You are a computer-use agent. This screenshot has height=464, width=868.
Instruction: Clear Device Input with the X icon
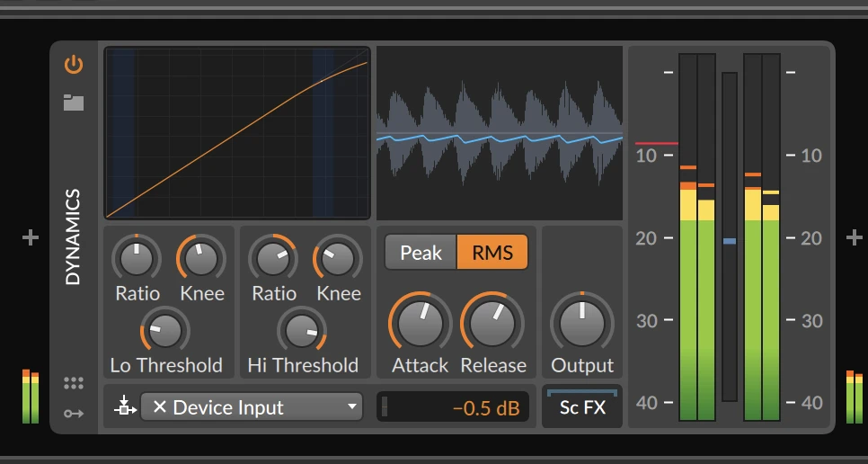coord(159,407)
